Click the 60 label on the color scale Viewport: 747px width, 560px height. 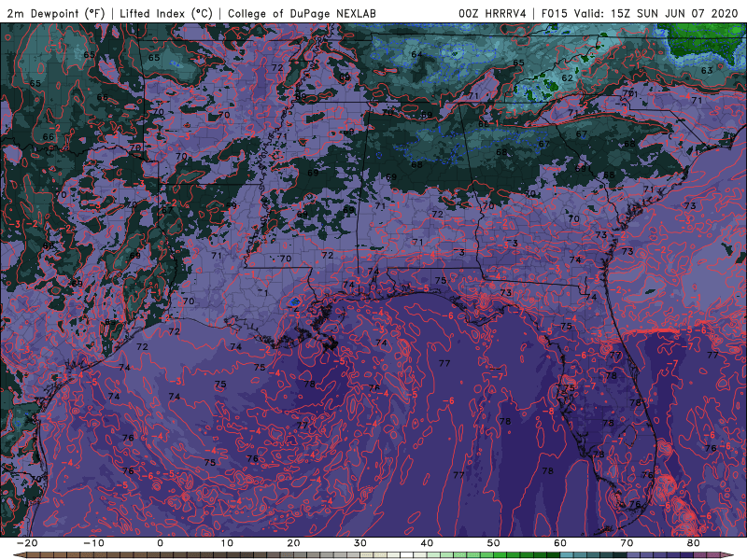click(x=560, y=543)
